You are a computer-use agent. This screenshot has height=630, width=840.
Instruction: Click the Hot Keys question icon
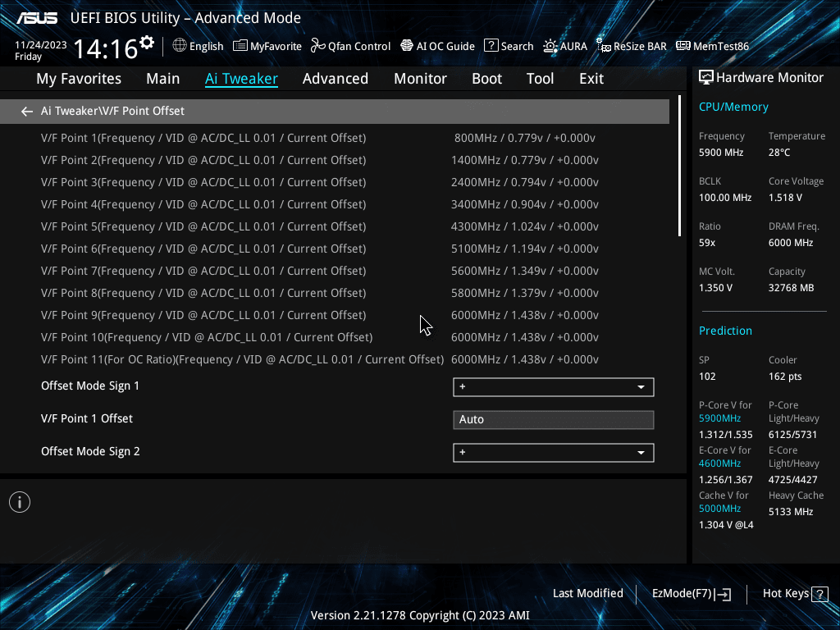click(x=819, y=594)
